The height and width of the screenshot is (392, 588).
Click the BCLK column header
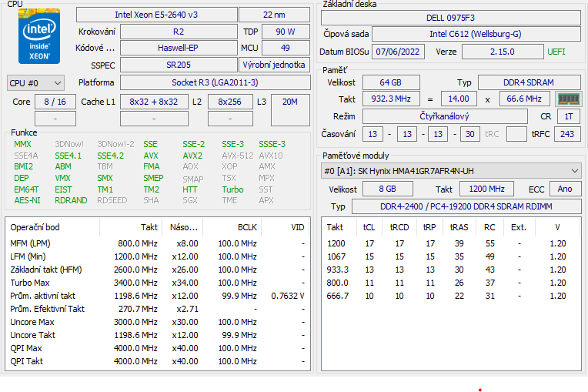232,227
